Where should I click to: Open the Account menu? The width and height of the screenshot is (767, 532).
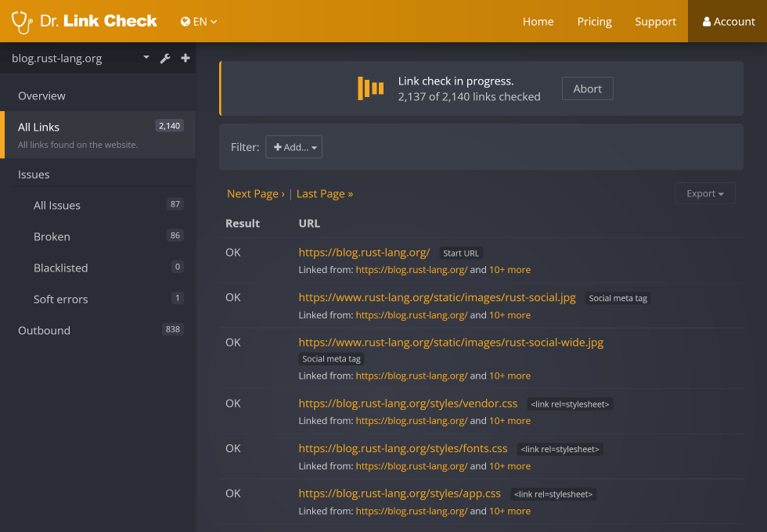[729, 22]
